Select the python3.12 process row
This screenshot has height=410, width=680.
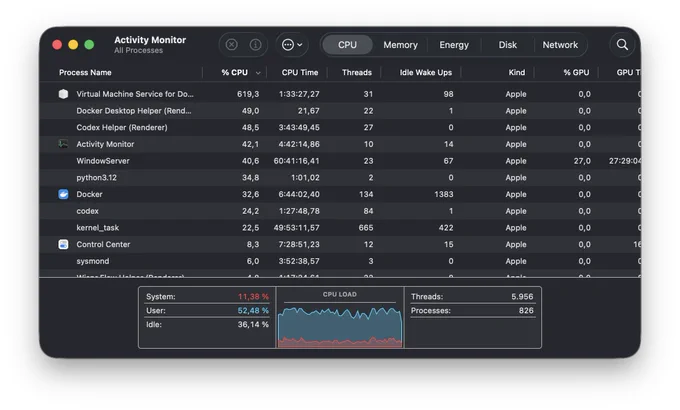[x=340, y=177]
